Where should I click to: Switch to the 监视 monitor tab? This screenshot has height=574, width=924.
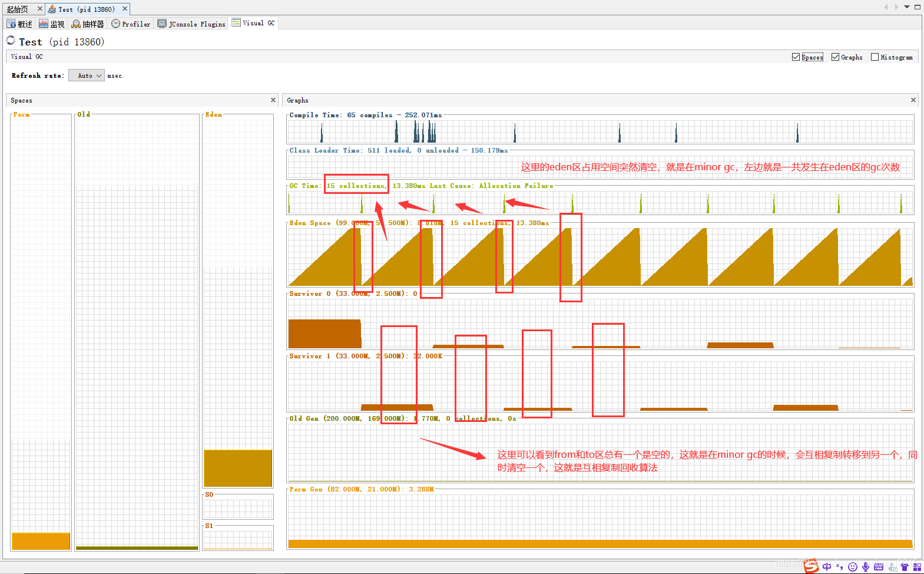coord(51,24)
